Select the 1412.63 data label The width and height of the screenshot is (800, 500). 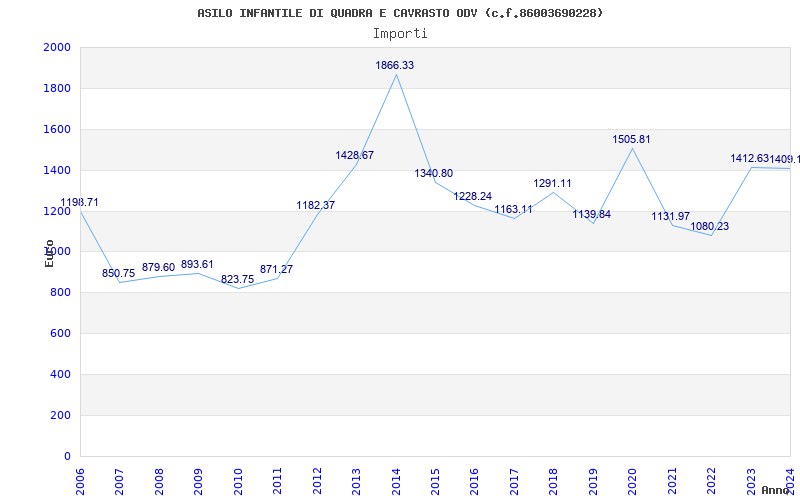pos(749,158)
